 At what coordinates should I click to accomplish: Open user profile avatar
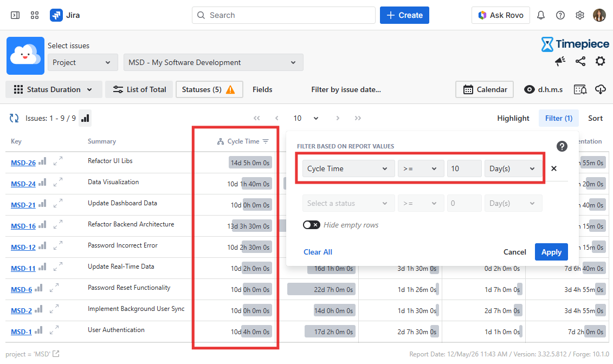click(x=599, y=15)
